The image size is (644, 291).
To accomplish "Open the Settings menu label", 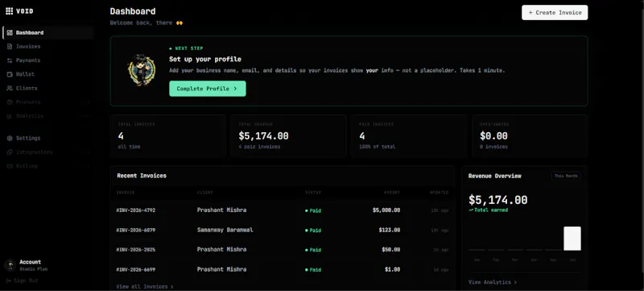I will coord(28,138).
